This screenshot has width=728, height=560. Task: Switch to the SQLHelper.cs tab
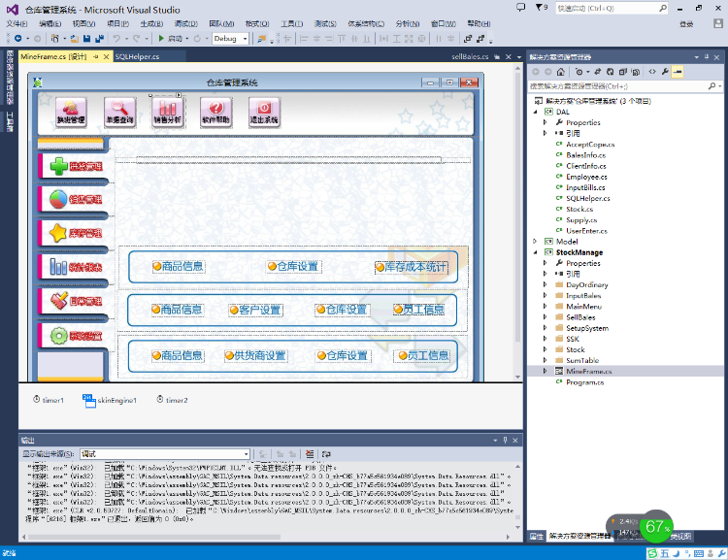tap(138, 56)
